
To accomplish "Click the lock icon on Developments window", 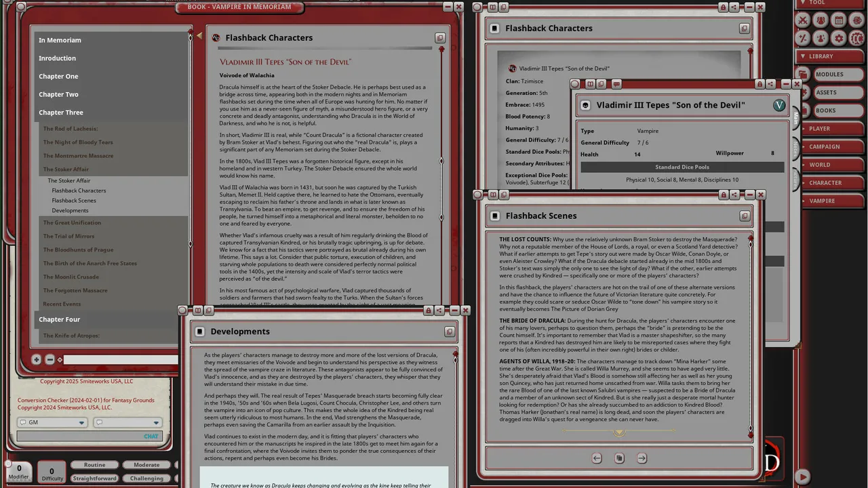I will point(428,310).
